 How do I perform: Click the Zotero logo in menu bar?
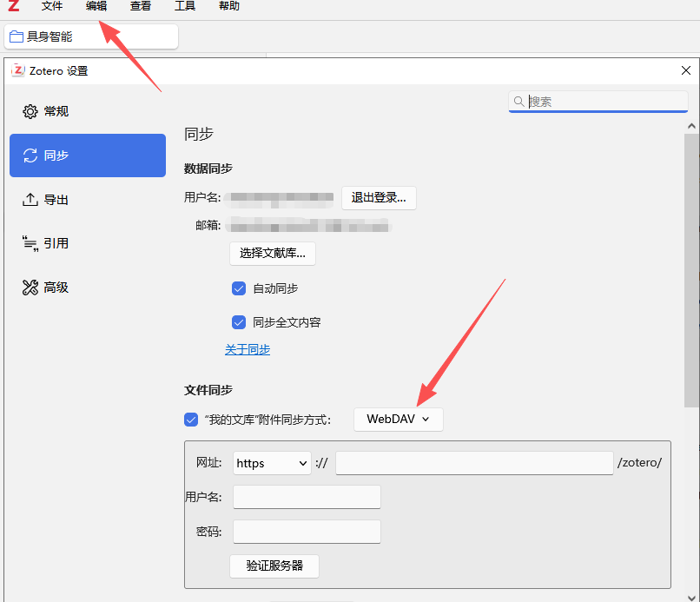click(x=14, y=6)
